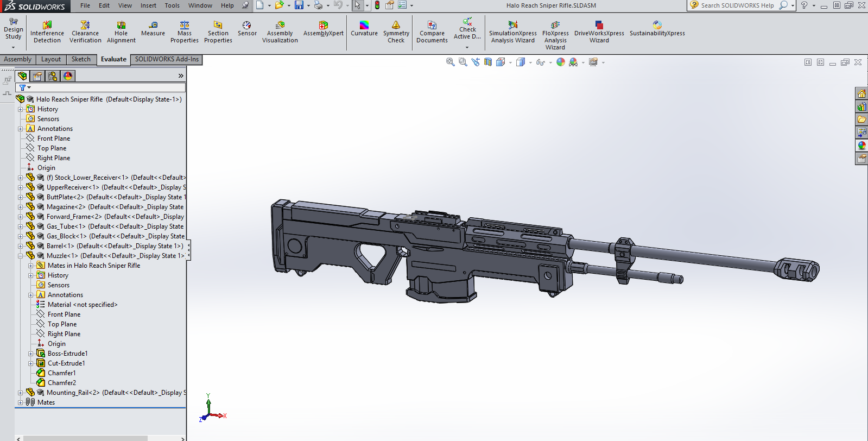
Task: Toggle Section View in viewport toolbar
Action: (488, 62)
